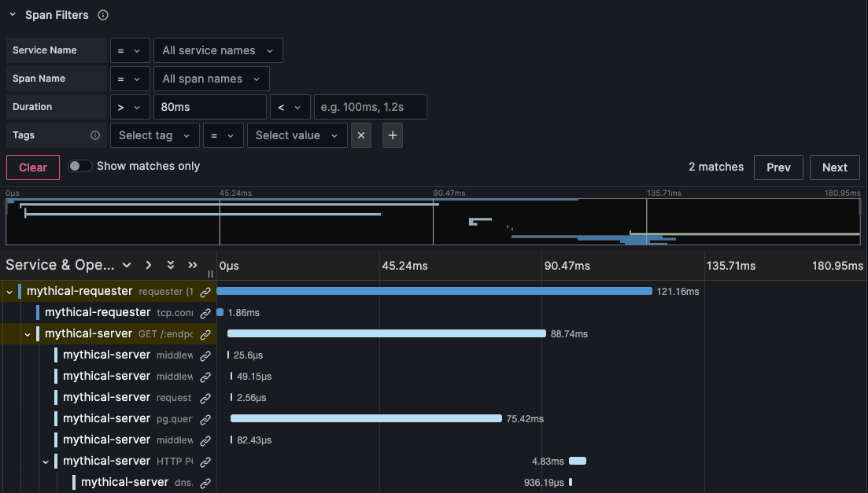Click the link icon next to pg.query span
The image size is (868, 493).
pos(205,418)
